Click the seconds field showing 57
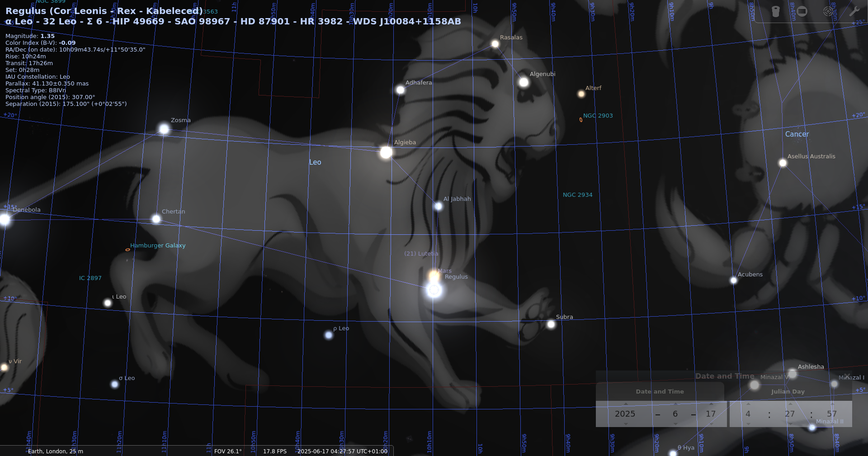Viewport: 868px width, 456px height. pos(832,414)
